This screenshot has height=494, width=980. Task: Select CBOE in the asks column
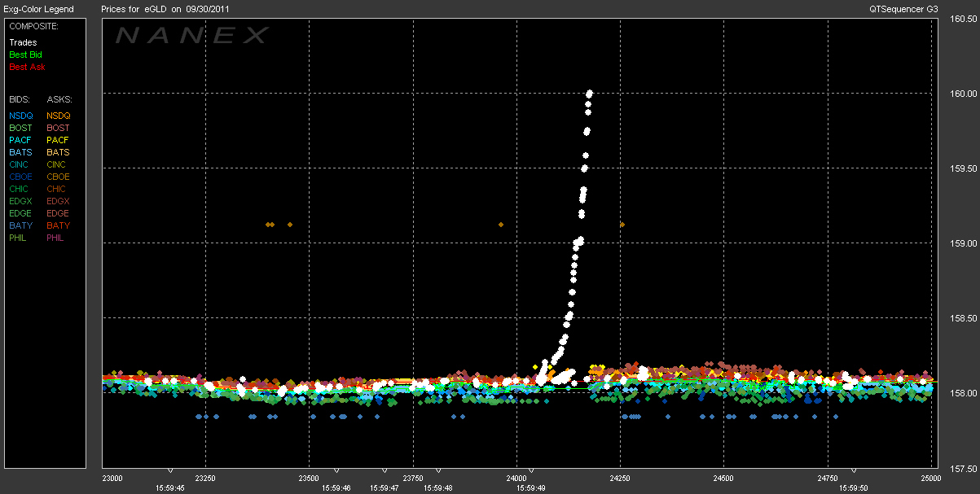59,177
